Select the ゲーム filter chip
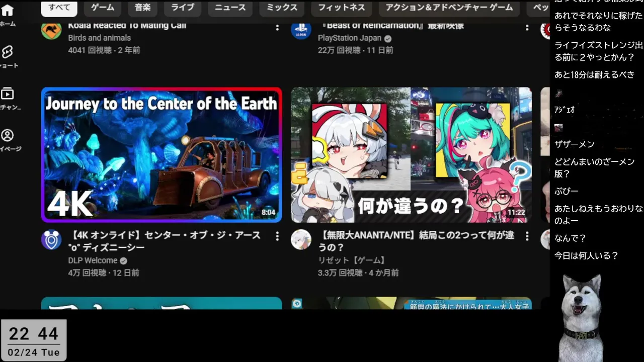 103,8
